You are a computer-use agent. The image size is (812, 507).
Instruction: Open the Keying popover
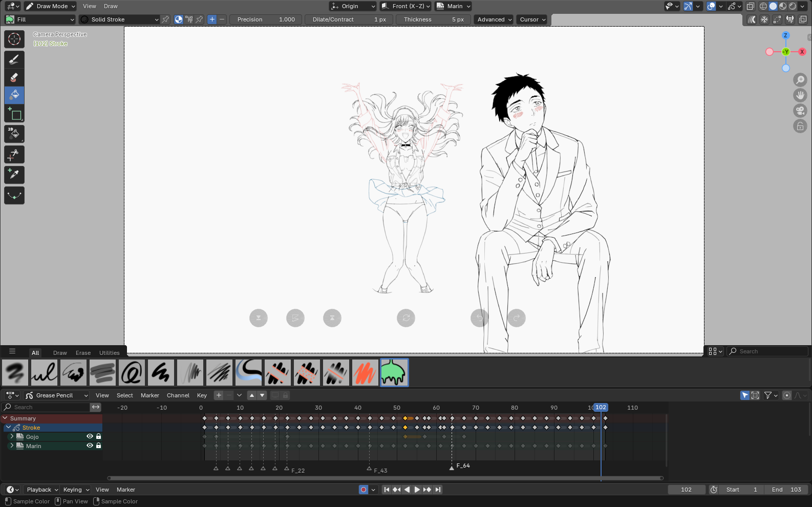[x=76, y=490]
